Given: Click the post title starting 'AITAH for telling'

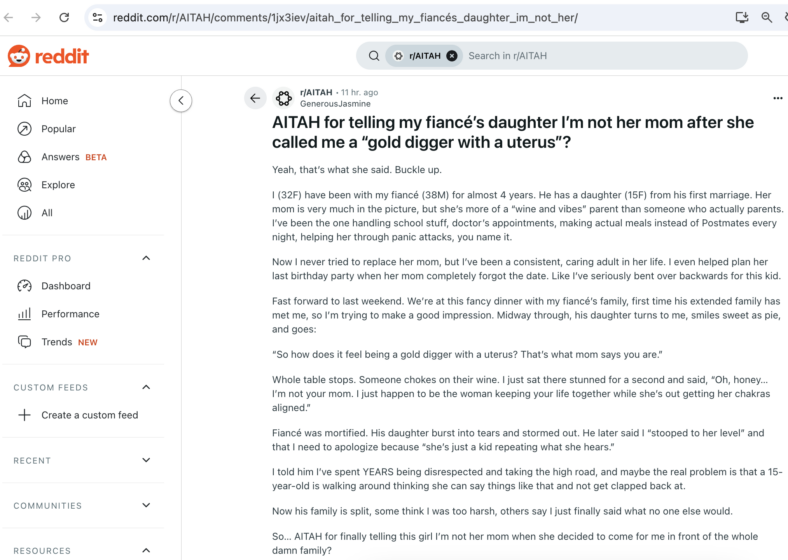Looking at the screenshot, I should (x=513, y=132).
